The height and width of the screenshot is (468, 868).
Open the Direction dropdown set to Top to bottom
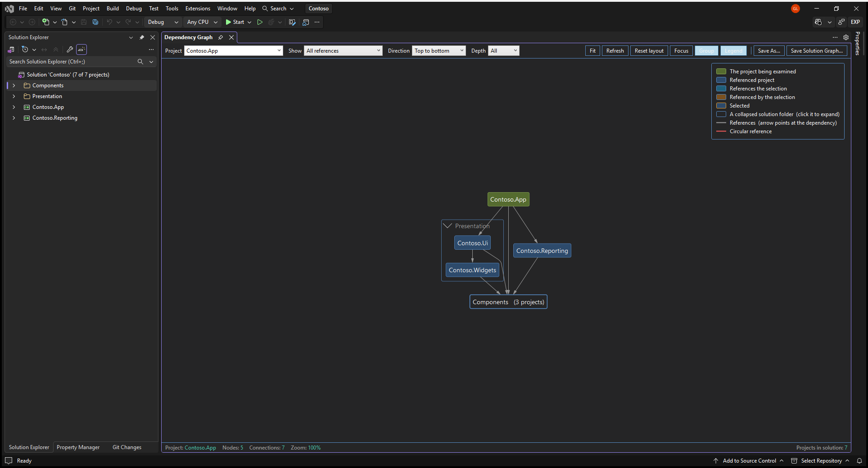point(439,51)
